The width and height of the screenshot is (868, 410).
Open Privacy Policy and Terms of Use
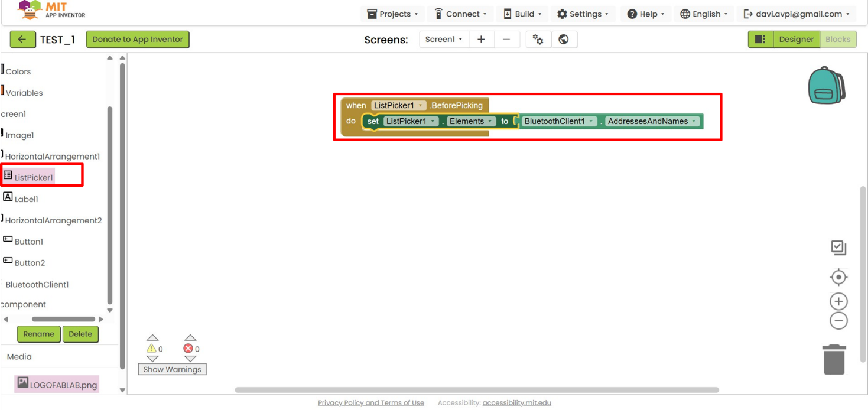click(x=371, y=403)
